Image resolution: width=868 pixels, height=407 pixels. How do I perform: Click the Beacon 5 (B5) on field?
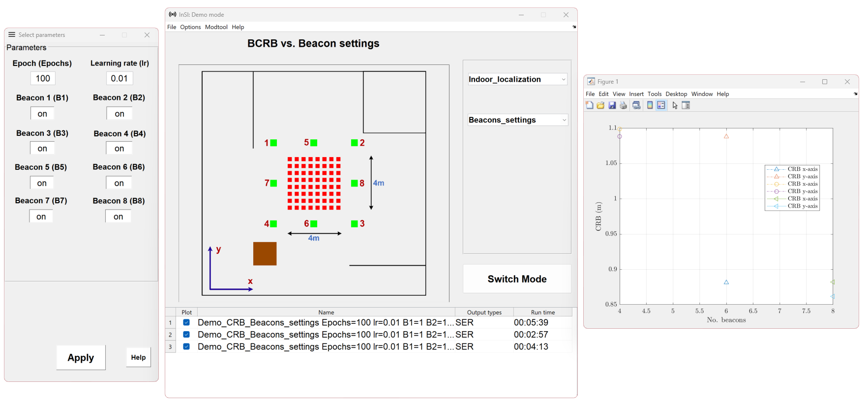point(42,183)
